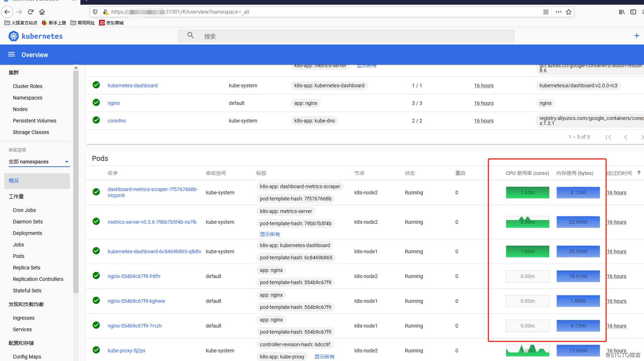Open kube-proxy-5j2pv pod link
Viewport: 644px width, 361px height.
[x=127, y=351]
